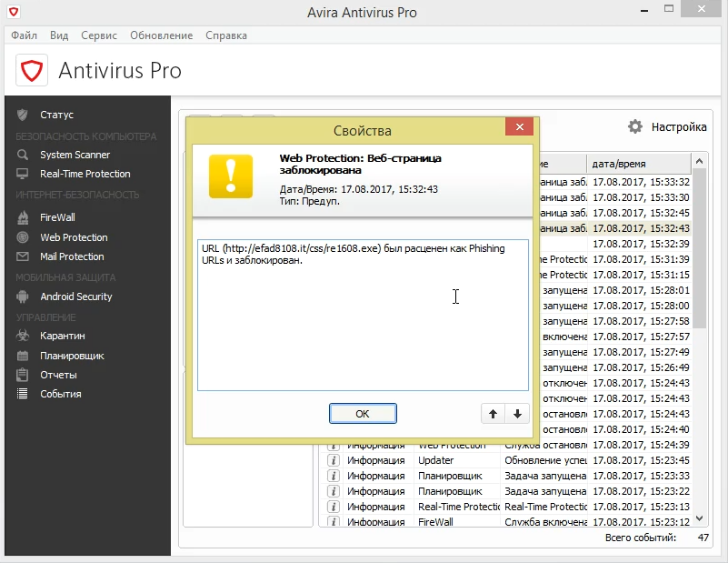Select the Real-Time Protection monitor icon

23,174
